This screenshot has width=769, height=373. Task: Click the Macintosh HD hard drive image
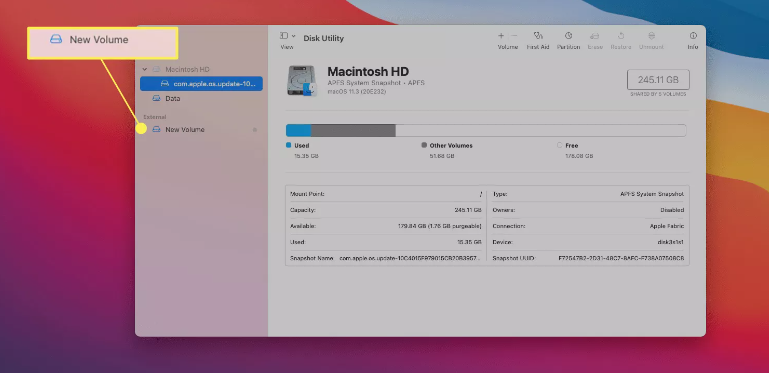pos(302,80)
